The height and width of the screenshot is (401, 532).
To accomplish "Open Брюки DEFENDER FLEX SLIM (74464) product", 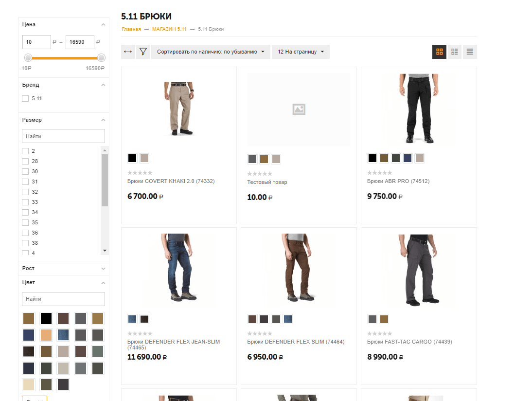I will coord(296,342).
